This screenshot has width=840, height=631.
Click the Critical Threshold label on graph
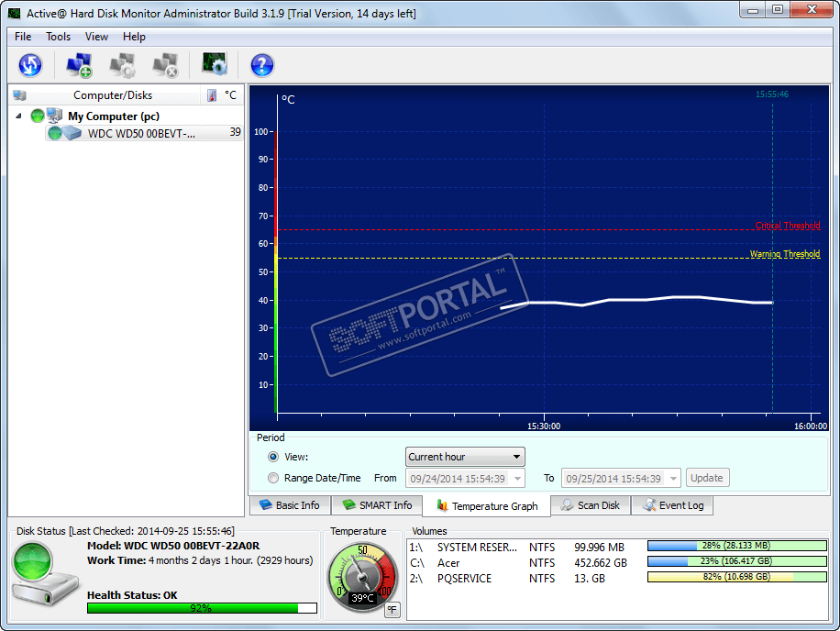tap(788, 226)
